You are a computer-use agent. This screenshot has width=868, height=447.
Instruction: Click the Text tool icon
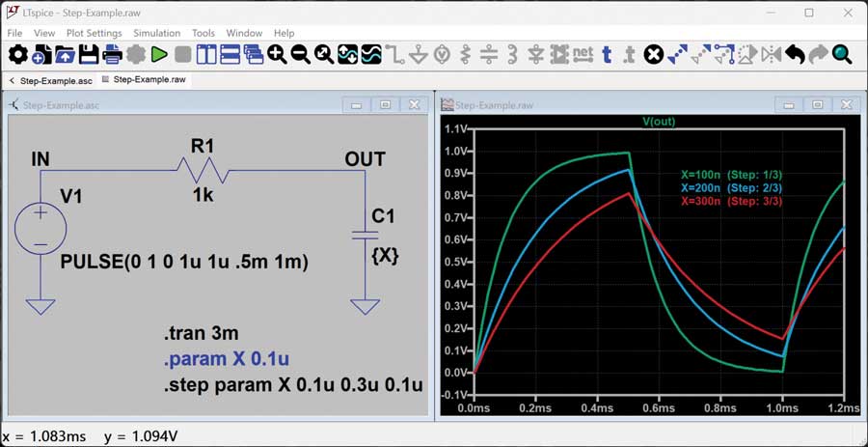point(607,55)
